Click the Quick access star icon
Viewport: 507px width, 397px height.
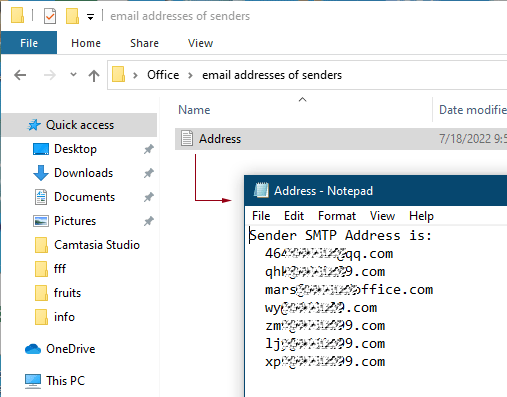[x=34, y=125]
